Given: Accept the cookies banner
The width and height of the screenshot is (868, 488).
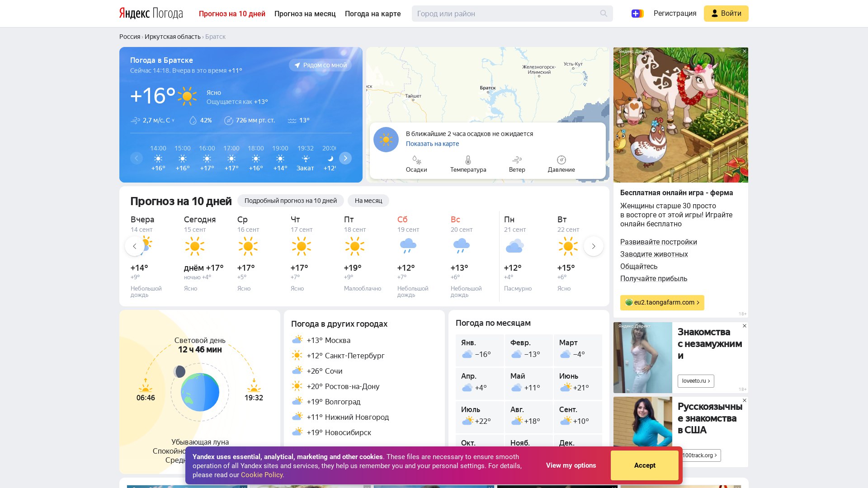Looking at the screenshot, I should pos(644,465).
